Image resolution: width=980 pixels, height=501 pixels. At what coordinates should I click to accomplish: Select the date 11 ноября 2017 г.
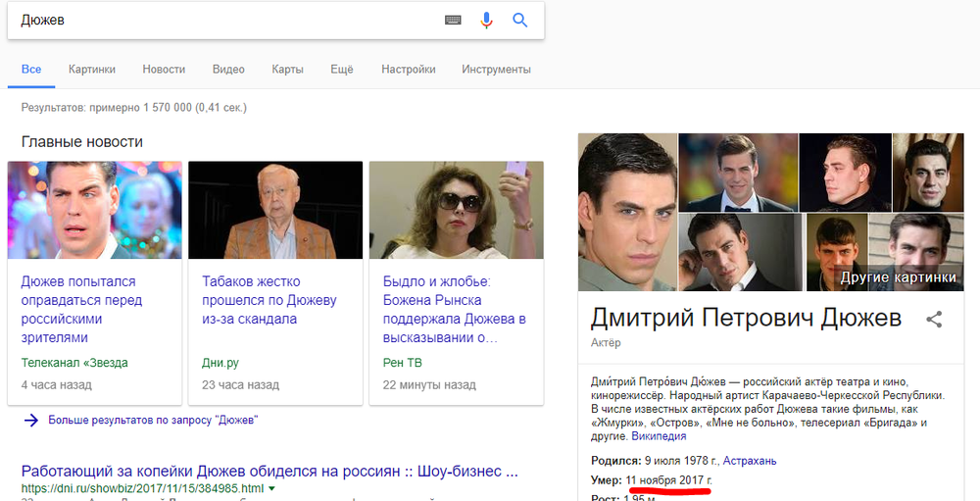[x=668, y=480]
